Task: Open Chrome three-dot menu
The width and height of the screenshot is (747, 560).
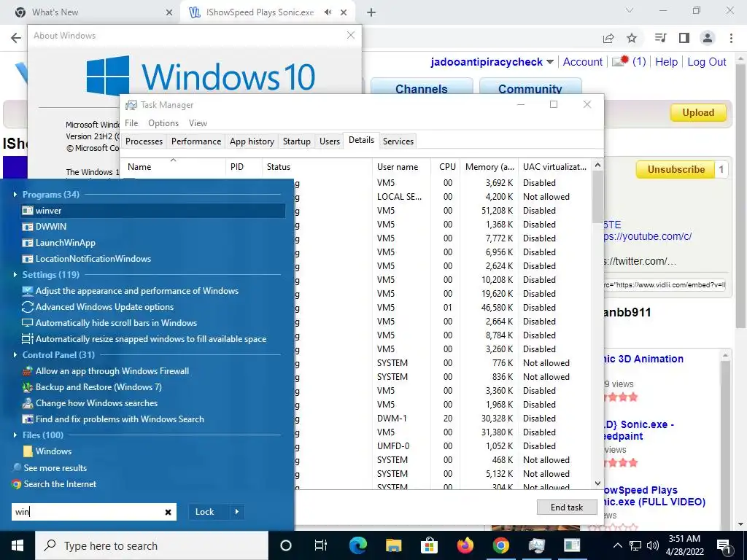Action: [x=731, y=38]
